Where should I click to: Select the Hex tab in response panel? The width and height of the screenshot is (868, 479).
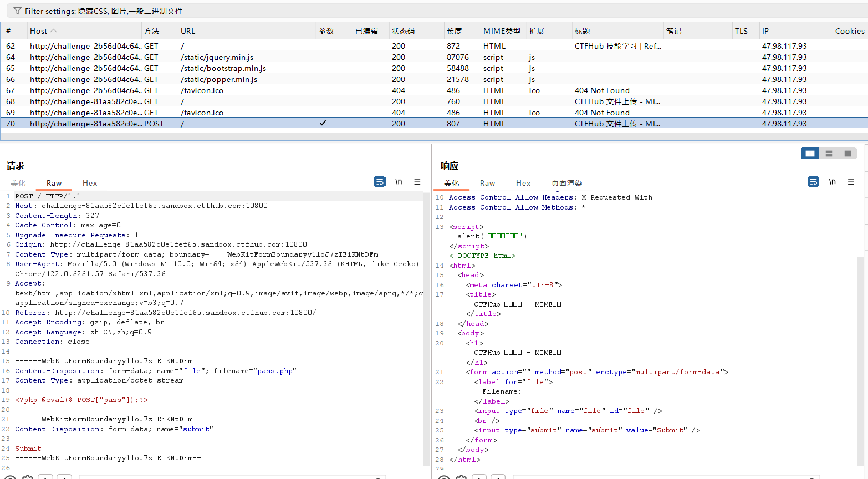523,183
